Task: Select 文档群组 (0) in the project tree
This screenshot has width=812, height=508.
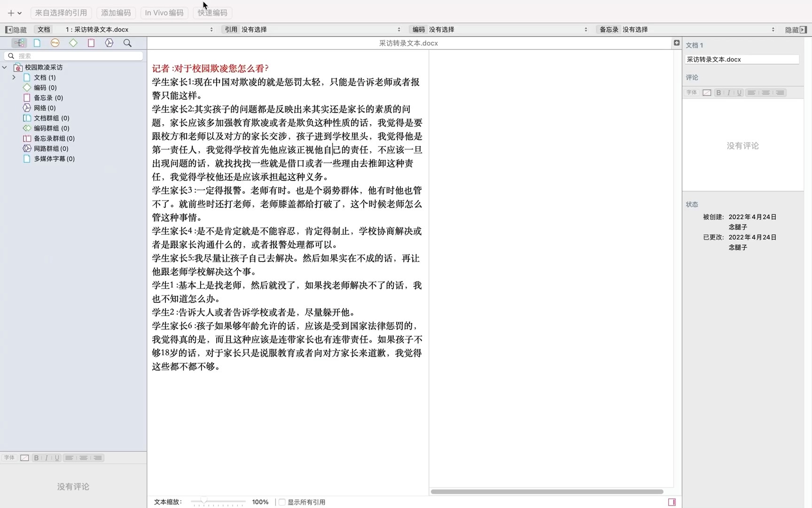Action: tap(51, 118)
